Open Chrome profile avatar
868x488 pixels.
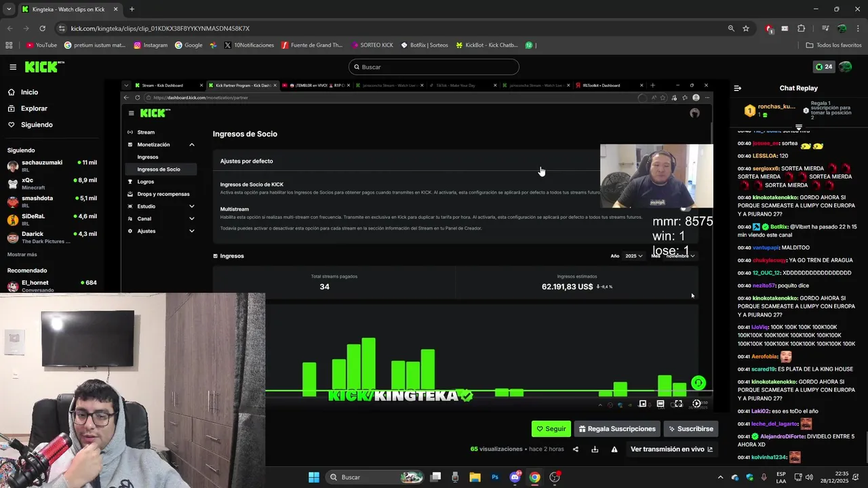[842, 28]
